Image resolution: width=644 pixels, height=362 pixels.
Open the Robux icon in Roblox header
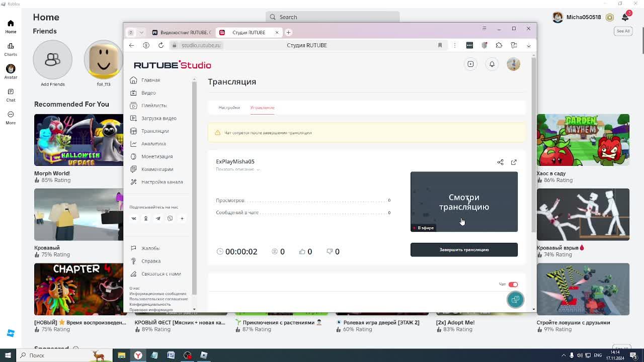pyautogui.click(x=610, y=17)
